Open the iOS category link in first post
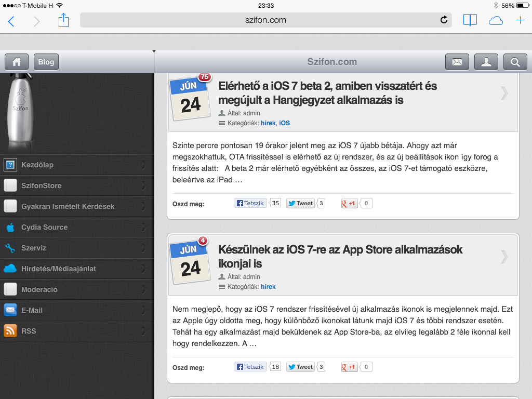This screenshot has height=399, width=532. click(x=284, y=123)
